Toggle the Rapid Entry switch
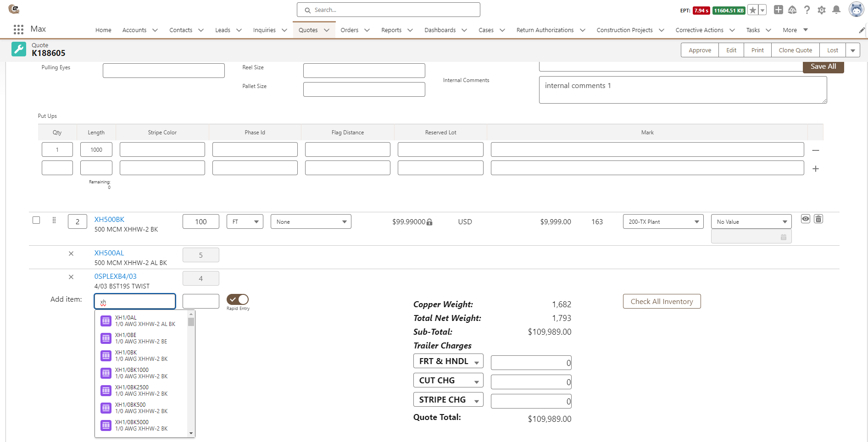The width and height of the screenshot is (868, 442). (237, 299)
